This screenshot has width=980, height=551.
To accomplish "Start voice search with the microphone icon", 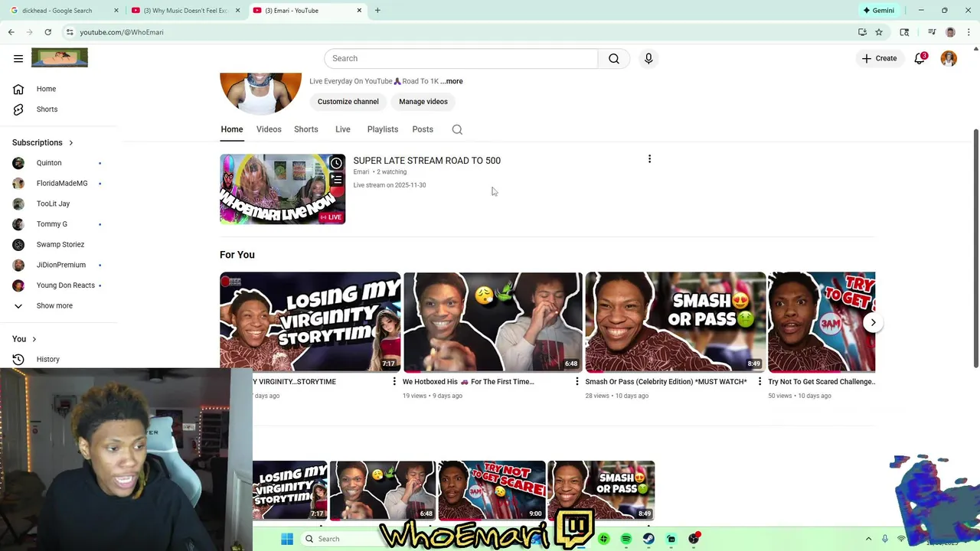I will click(x=648, y=58).
